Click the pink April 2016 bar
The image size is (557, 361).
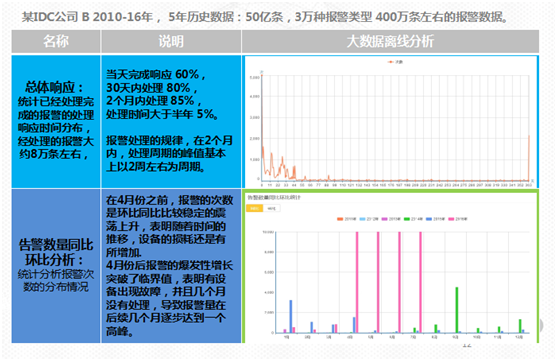coord(357,282)
